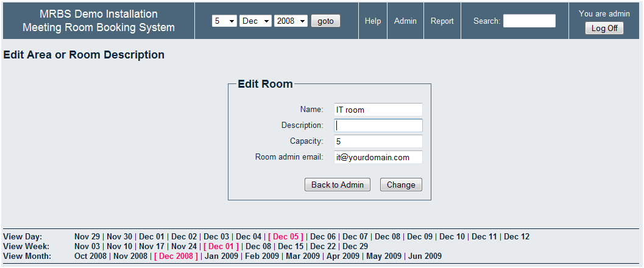
Task: View day Dec 06
Action: pos(323,236)
